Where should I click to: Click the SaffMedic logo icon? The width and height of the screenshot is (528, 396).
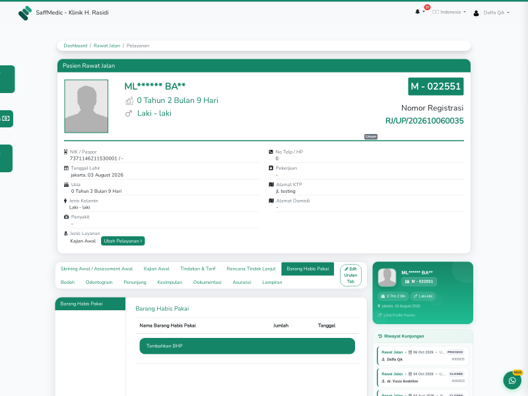click(x=25, y=13)
